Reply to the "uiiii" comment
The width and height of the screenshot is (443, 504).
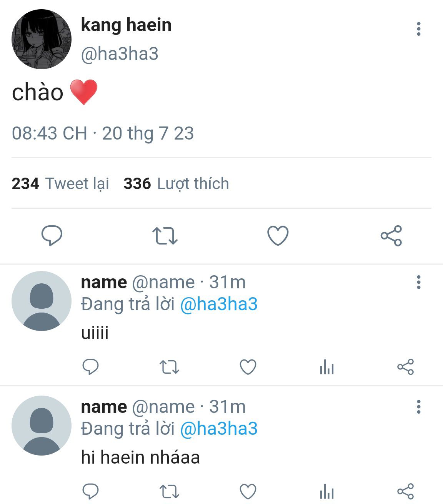coord(91,367)
